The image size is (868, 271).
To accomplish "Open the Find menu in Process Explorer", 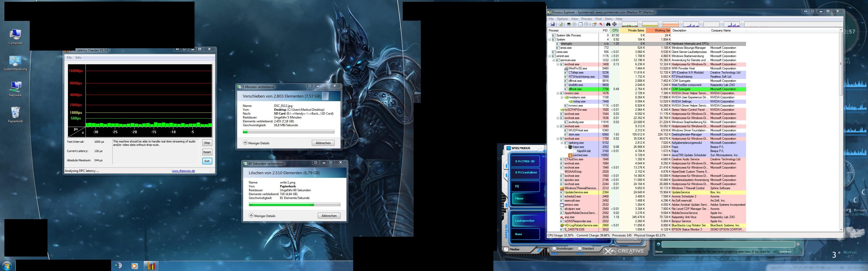I will pos(598,19).
